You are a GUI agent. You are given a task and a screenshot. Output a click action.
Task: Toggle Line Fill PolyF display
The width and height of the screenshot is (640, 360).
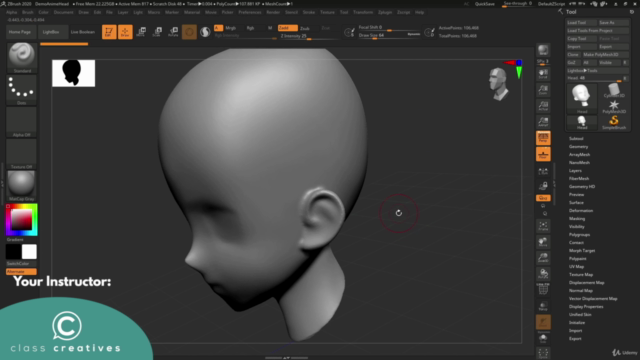click(543, 289)
